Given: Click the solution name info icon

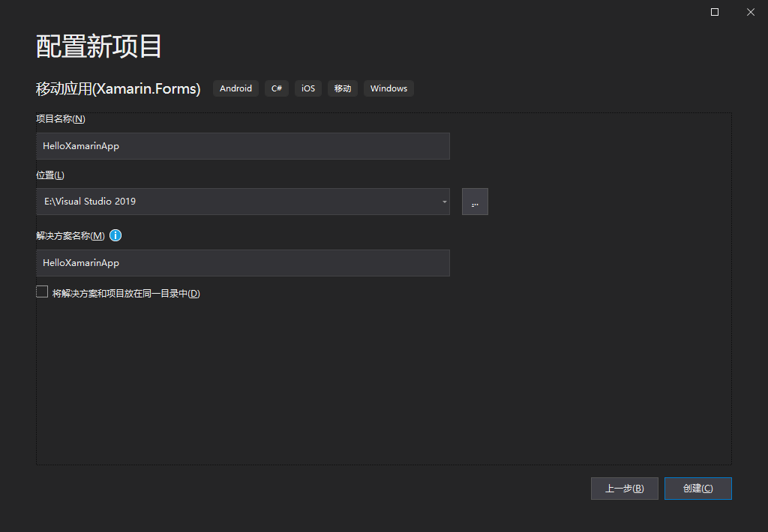Looking at the screenshot, I should pyautogui.click(x=115, y=235).
